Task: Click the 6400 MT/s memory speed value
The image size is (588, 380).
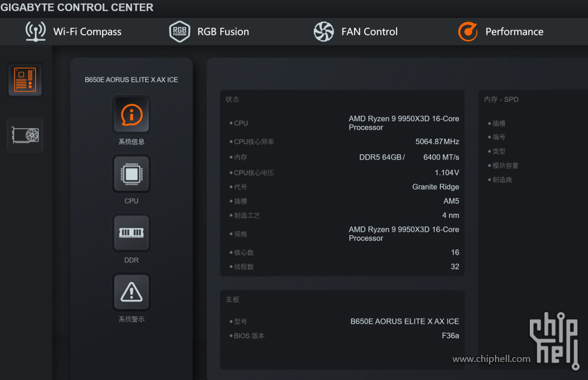Action: tap(441, 157)
